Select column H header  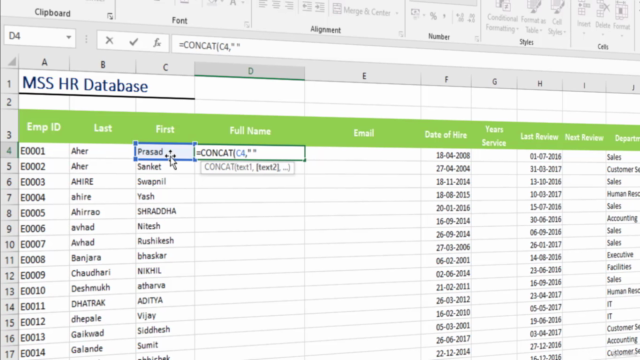pyautogui.click(x=539, y=84)
